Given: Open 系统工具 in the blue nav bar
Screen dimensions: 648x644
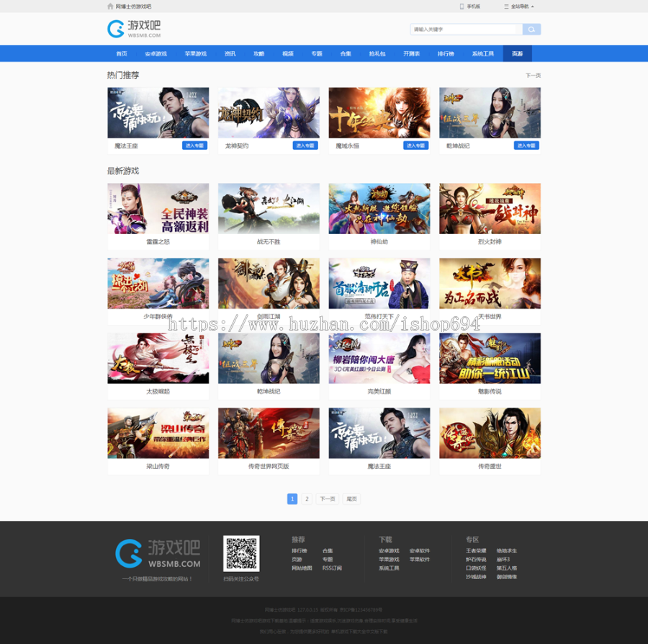Looking at the screenshot, I should [x=482, y=54].
